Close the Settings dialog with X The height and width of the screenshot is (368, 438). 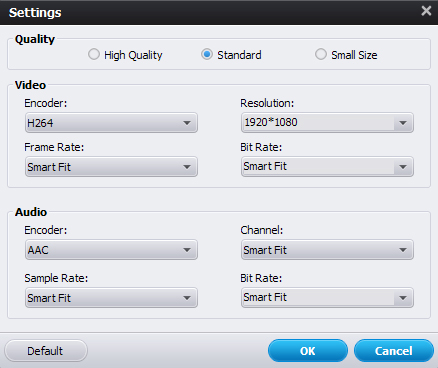pos(426,11)
